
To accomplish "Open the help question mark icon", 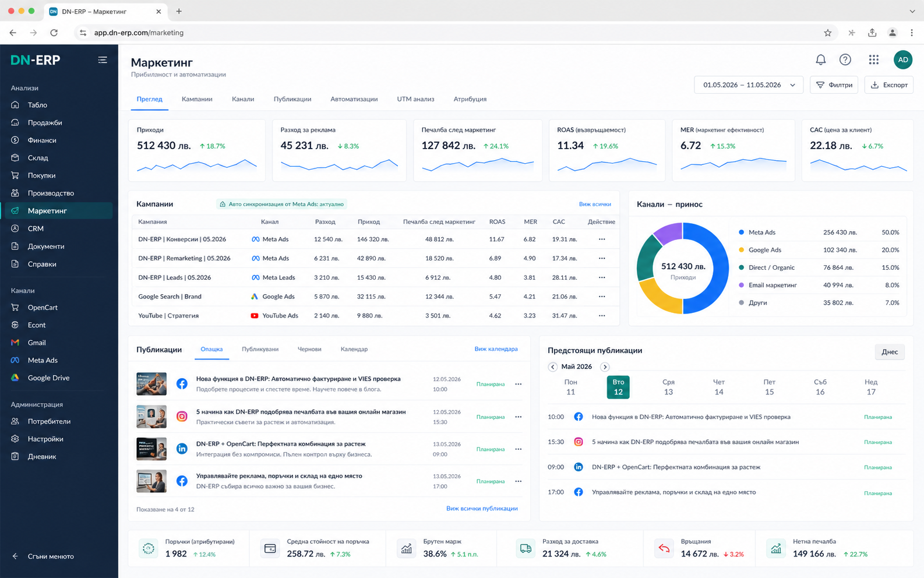I will click(x=845, y=59).
